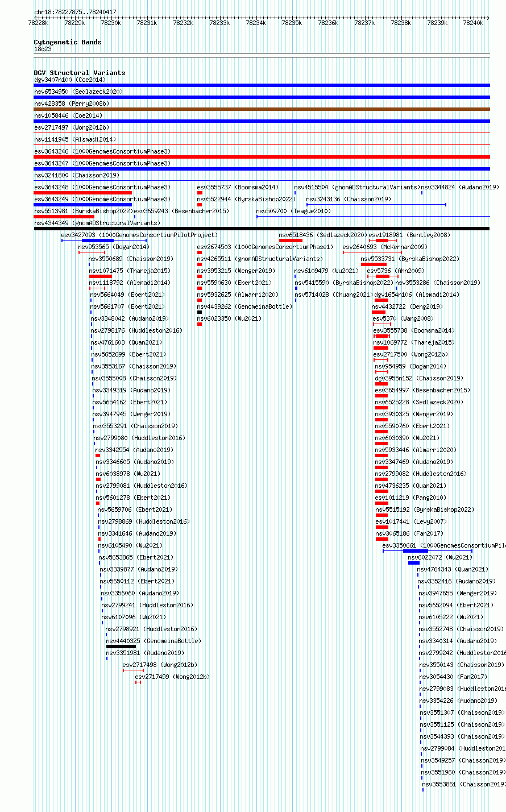Click nsv1118792 (Alsmadi2014) label

click(130, 283)
